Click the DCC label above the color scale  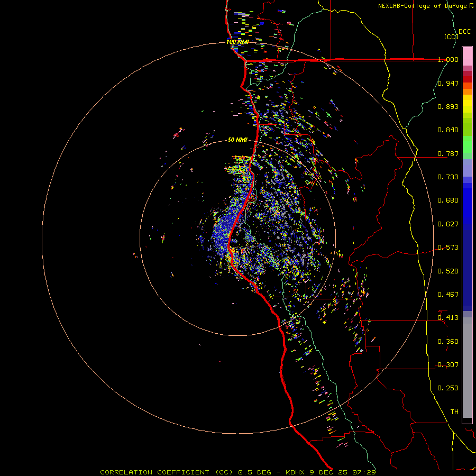pos(464,32)
